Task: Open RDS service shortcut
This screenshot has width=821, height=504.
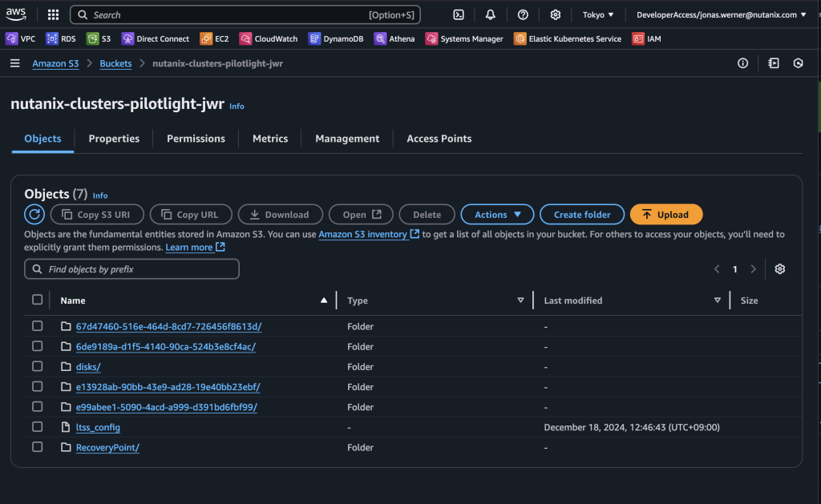Action: click(x=61, y=38)
